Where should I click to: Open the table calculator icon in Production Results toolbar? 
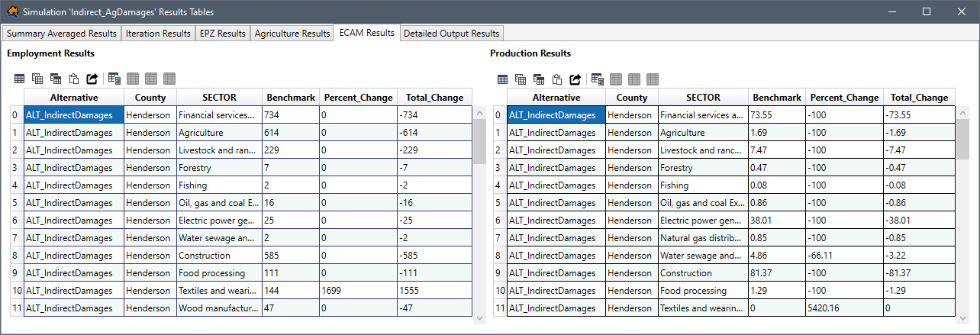(598, 79)
